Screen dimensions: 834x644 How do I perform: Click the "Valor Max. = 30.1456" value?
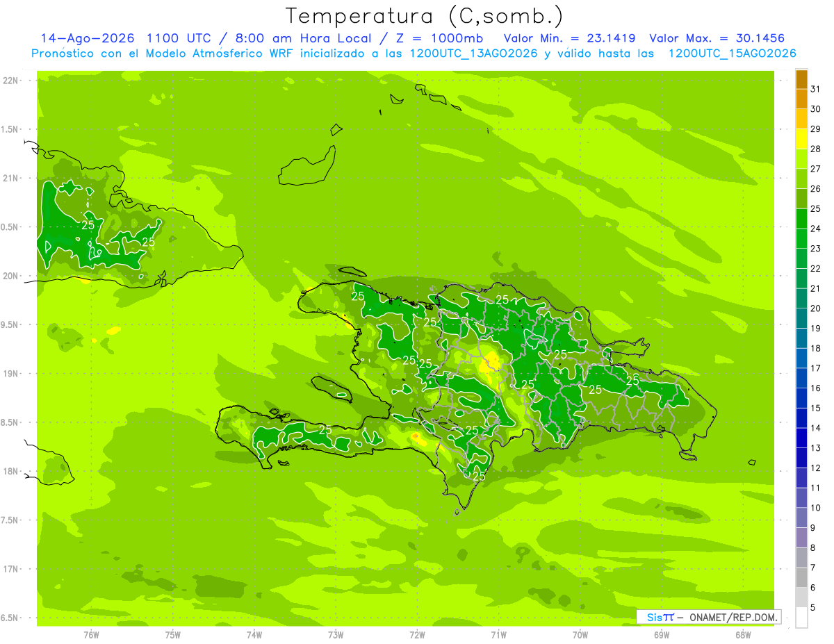717,38
